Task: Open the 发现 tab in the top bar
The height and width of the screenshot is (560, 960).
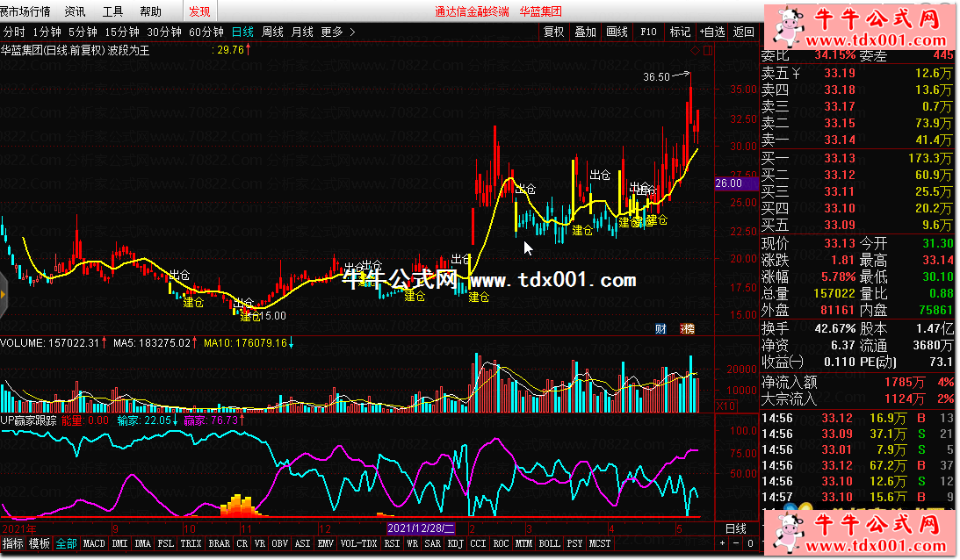Action: pyautogui.click(x=199, y=11)
